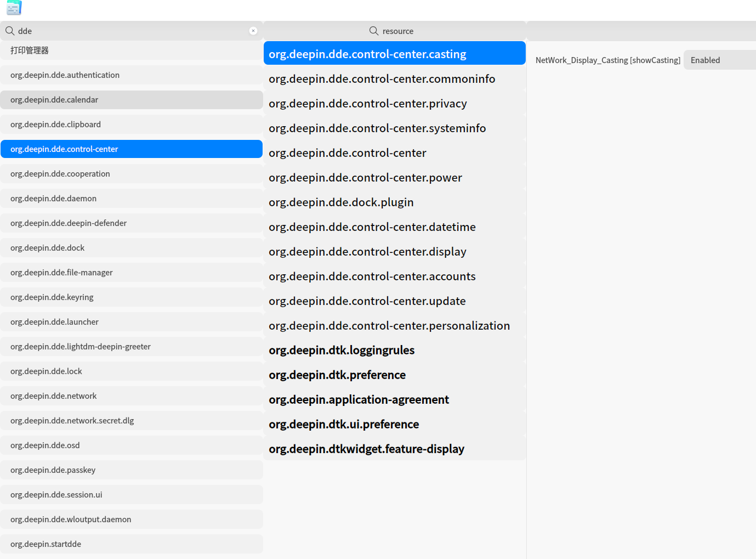This screenshot has height=559, width=756.
Task: Open org.deepin.dde.control-center.display resource
Action: 395,251
